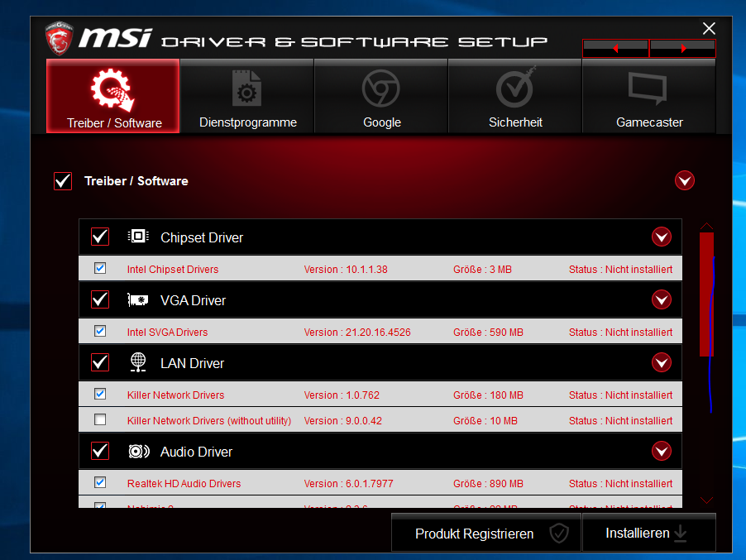Viewport: 746px width, 560px height.
Task: Click the LAN Driver group label
Action: pyautogui.click(x=192, y=363)
